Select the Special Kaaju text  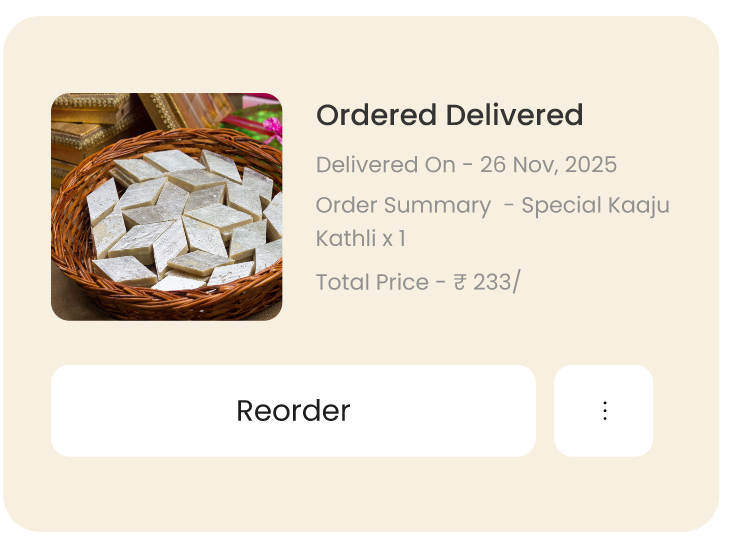595,206
